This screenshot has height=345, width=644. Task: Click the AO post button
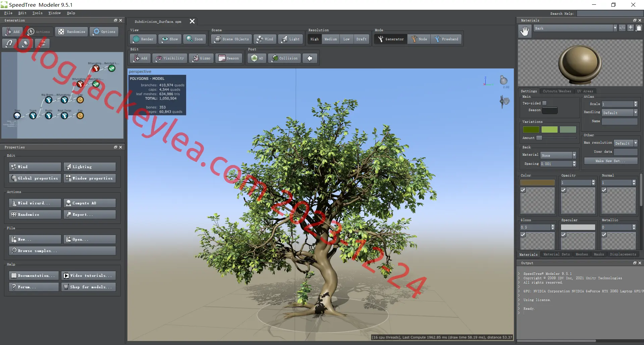click(x=257, y=58)
